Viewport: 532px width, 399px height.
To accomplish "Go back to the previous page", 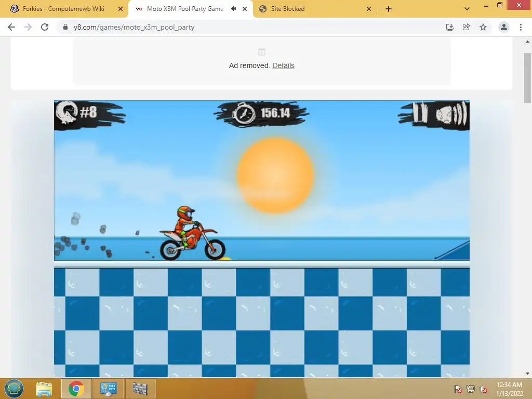I will click(x=11, y=27).
